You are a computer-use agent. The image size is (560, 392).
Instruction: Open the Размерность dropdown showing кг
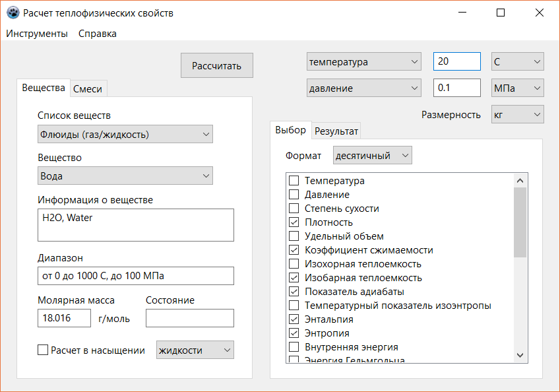pos(517,114)
